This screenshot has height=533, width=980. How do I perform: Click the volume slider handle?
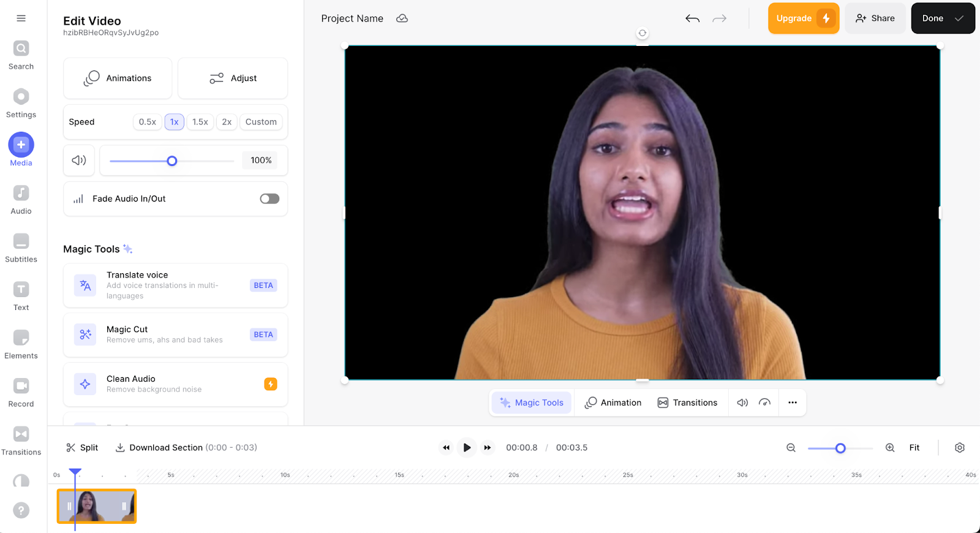coord(172,161)
